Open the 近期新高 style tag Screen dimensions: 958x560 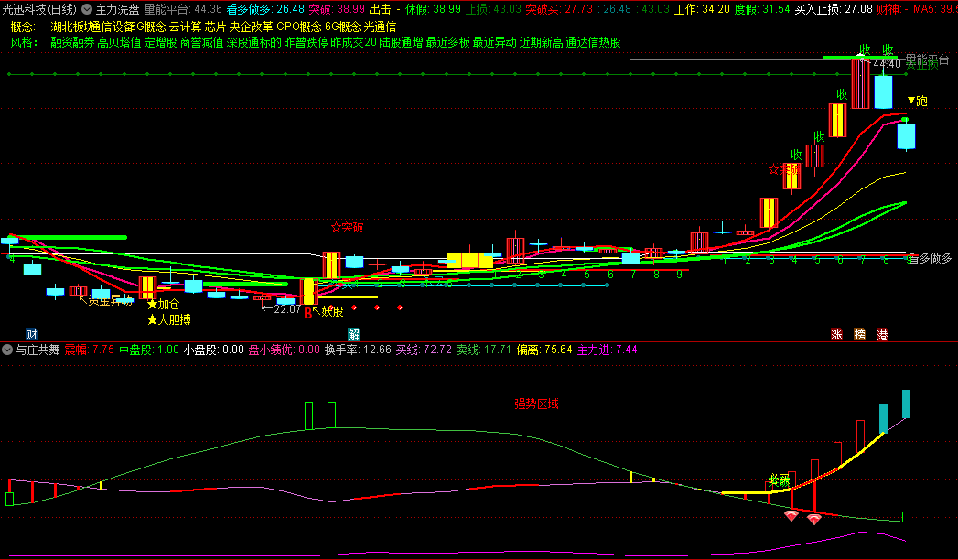(542, 42)
